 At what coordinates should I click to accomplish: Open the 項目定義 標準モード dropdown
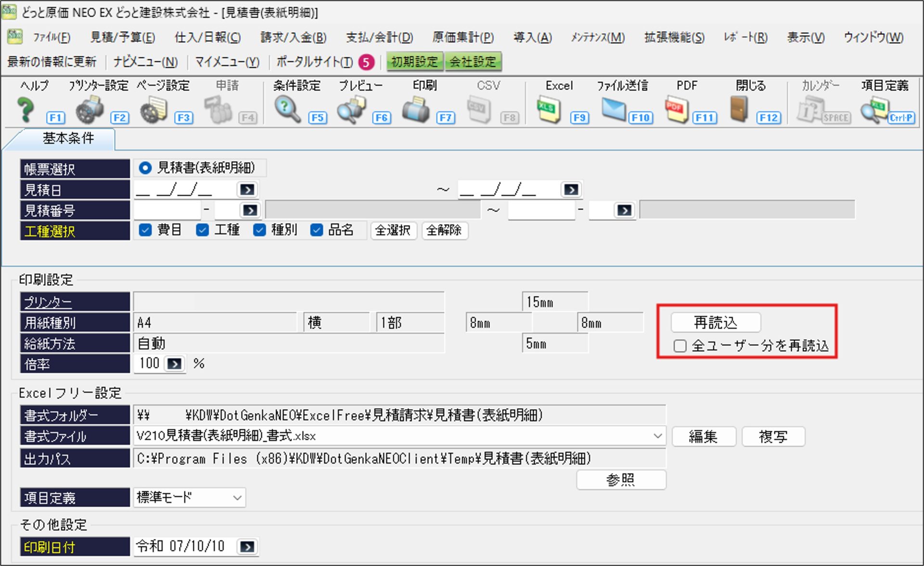click(x=237, y=498)
